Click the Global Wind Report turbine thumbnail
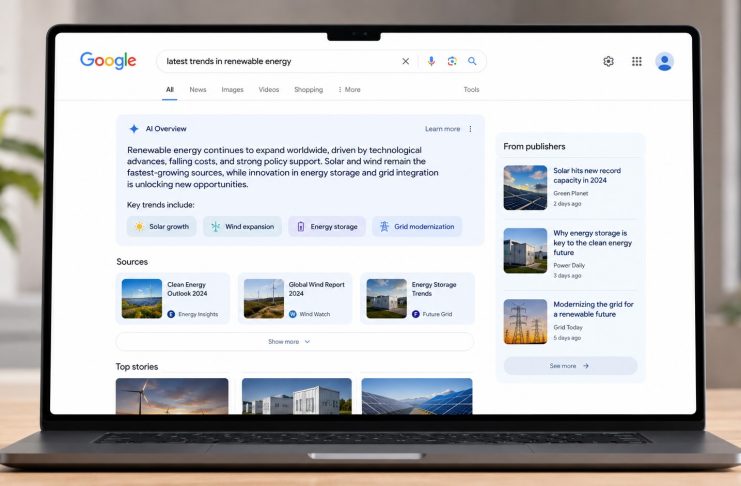741x486 pixels. (264, 298)
